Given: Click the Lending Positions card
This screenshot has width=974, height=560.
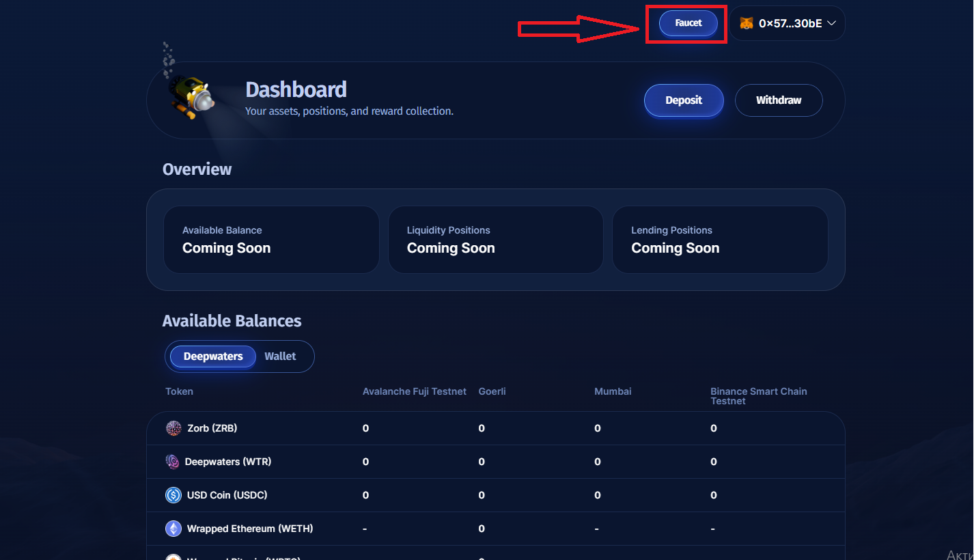Looking at the screenshot, I should point(720,240).
